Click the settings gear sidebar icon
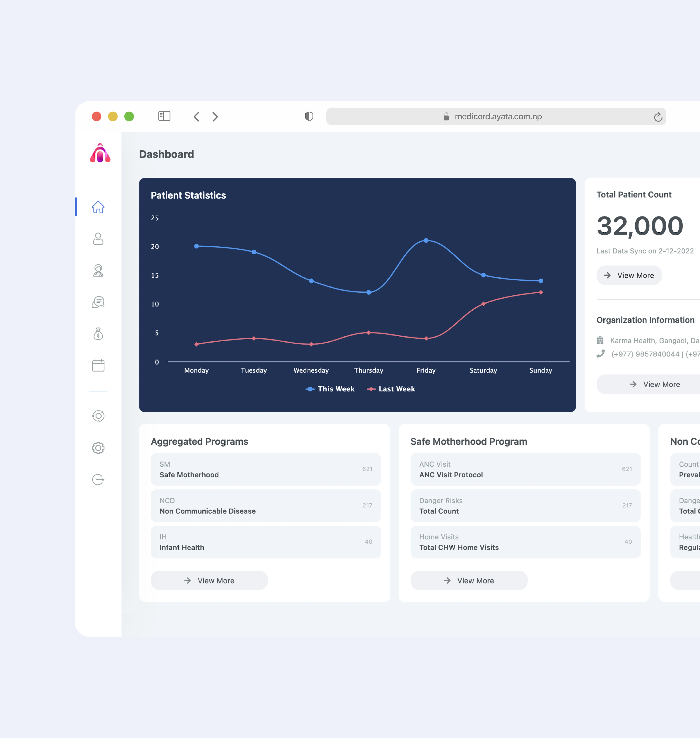This screenshot has height=738, width=700. [98, 448]
